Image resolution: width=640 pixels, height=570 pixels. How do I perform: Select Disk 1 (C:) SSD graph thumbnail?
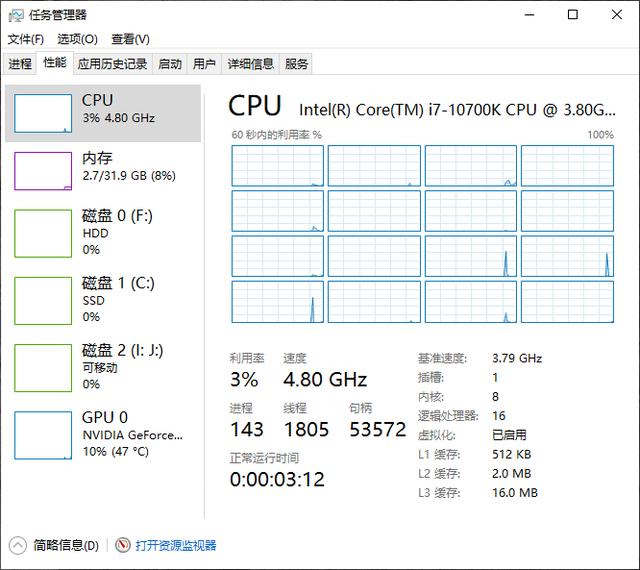coord(44,300)
